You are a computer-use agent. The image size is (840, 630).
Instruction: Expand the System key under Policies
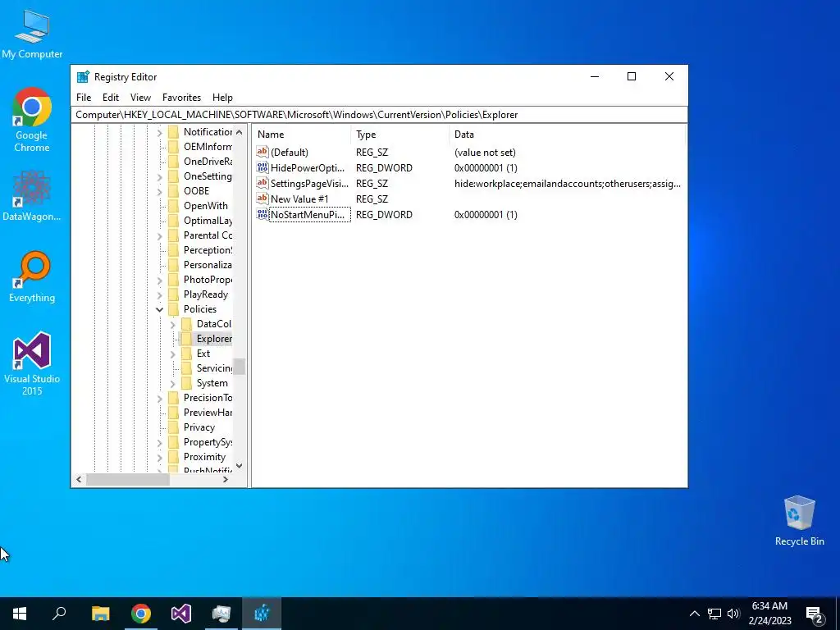pyautogui.click(x=172, y=383)
